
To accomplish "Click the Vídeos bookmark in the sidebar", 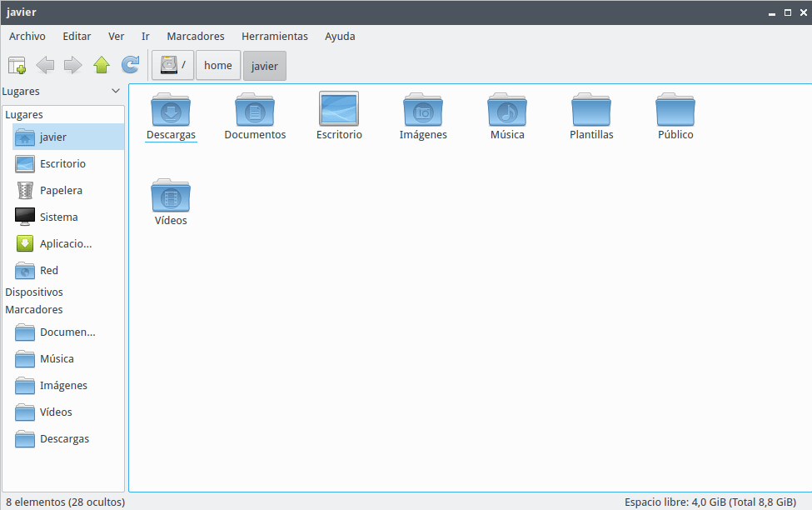I will pos(68,412).
